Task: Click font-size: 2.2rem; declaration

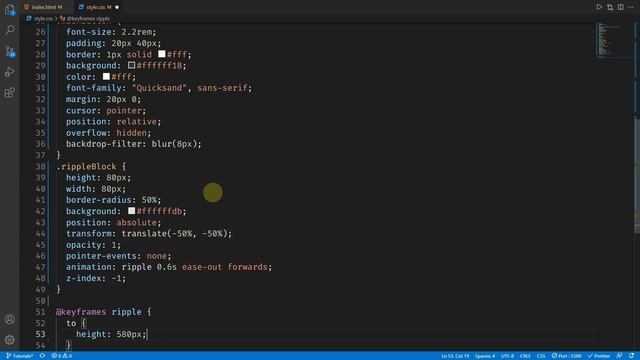Action: coord(111,32)
